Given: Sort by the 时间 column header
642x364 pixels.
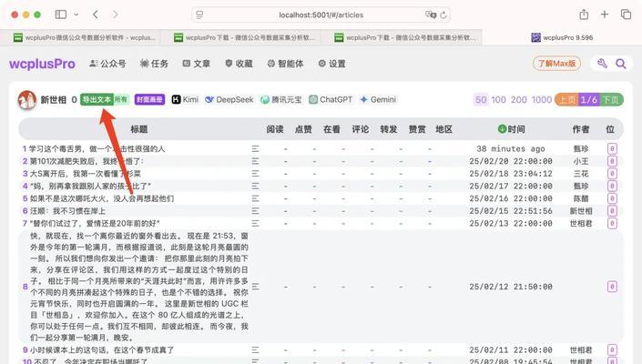Looking at the screenshot, I should click(511, 129).
